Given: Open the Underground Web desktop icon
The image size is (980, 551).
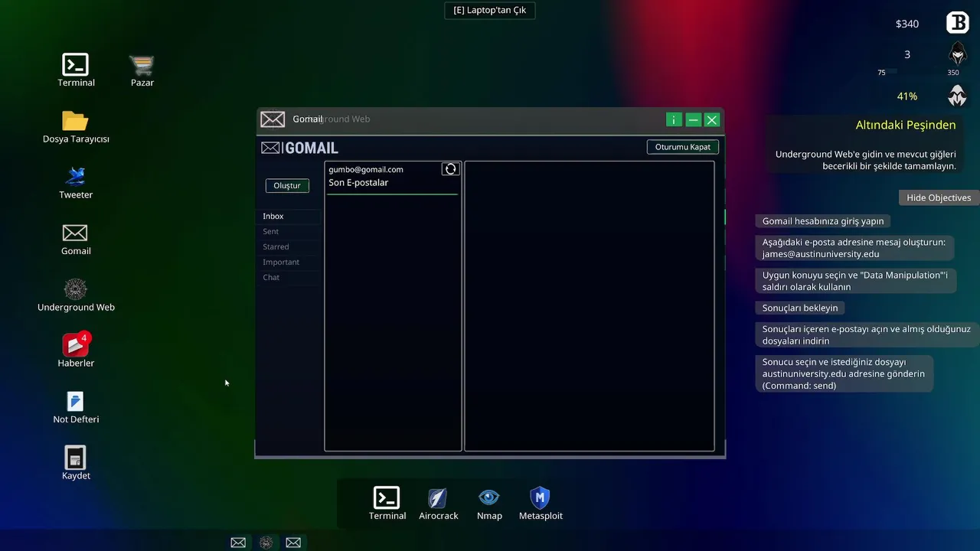Looking at the screenshot, I should tap(75, 289).
